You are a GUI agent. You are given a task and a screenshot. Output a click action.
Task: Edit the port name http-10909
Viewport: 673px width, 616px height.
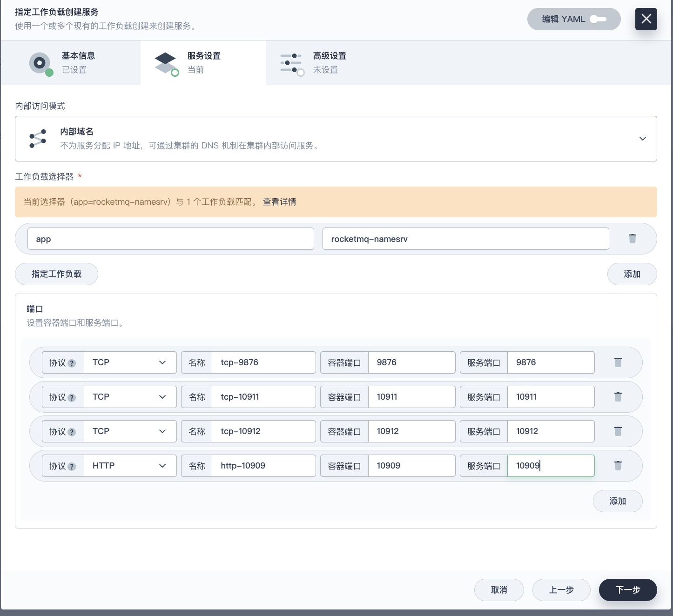tap(264, 466)
